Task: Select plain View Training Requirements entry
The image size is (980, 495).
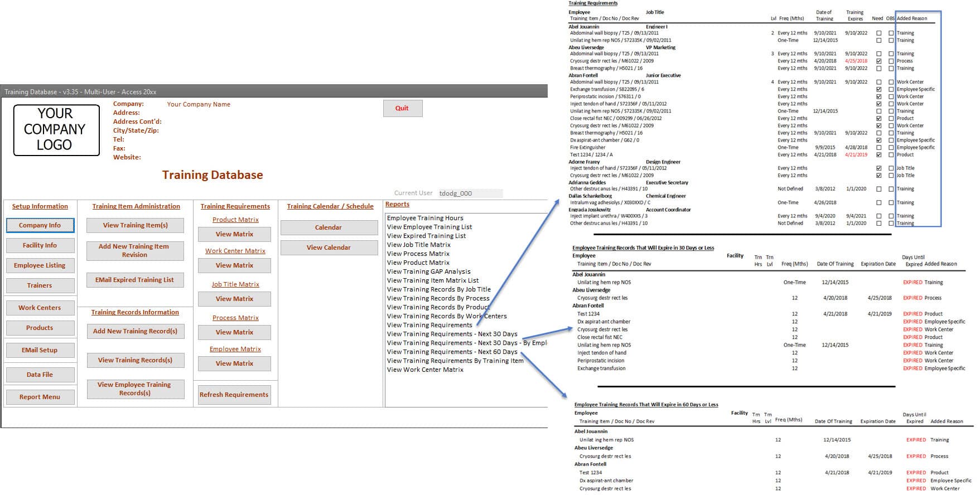Action: pos(429,325)
